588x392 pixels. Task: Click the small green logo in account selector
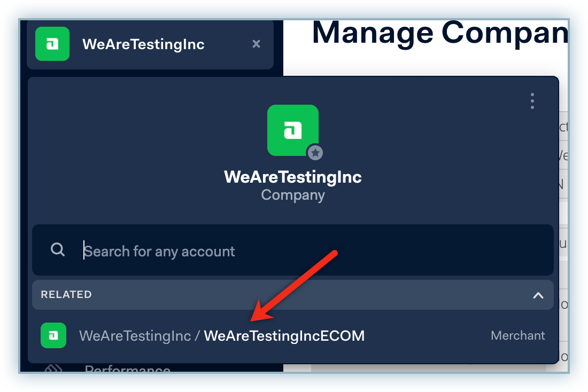pos(52,44)
